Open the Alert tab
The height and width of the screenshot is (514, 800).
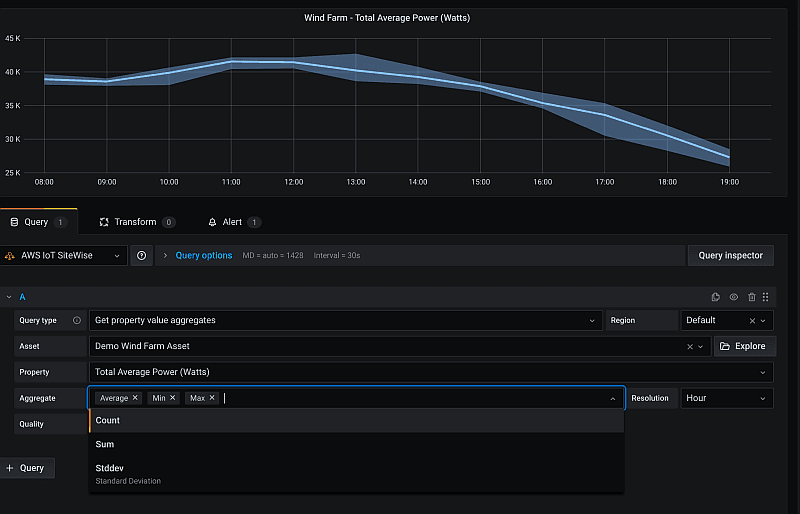pyautogui.click(x=225, y=222)
